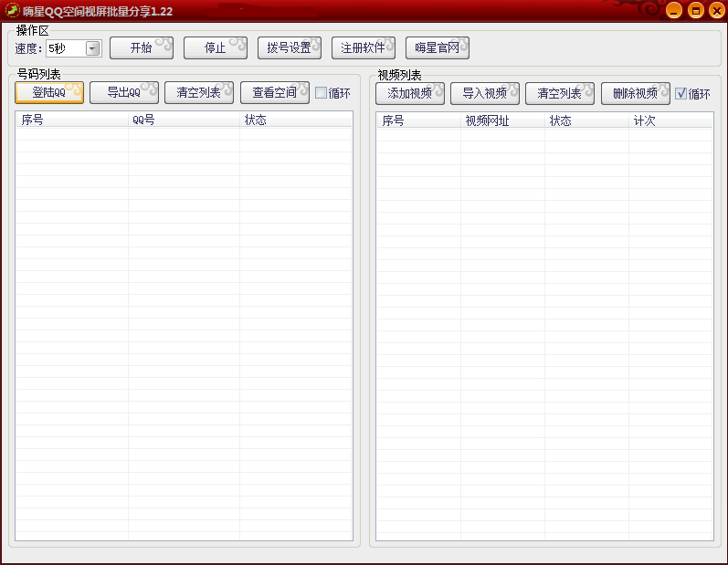Click 状态 header in 号码列表
728x565 pixels.
click(296, 120)
